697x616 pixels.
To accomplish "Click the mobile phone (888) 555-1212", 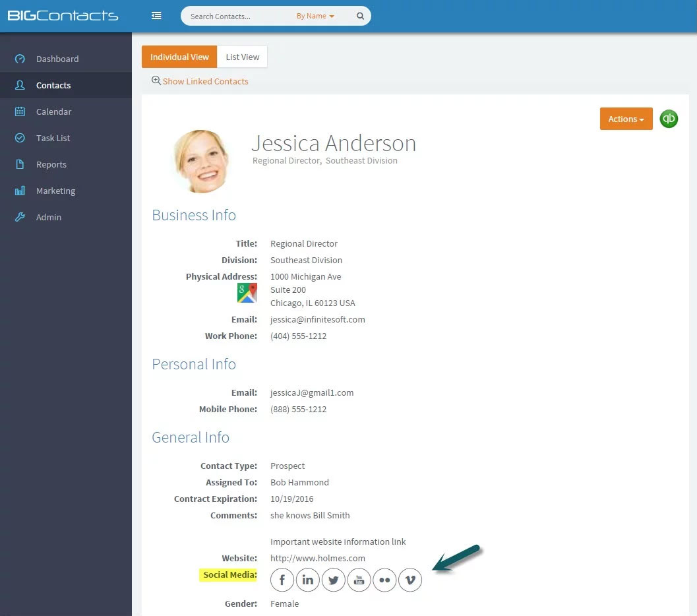I will coord(298,410).
